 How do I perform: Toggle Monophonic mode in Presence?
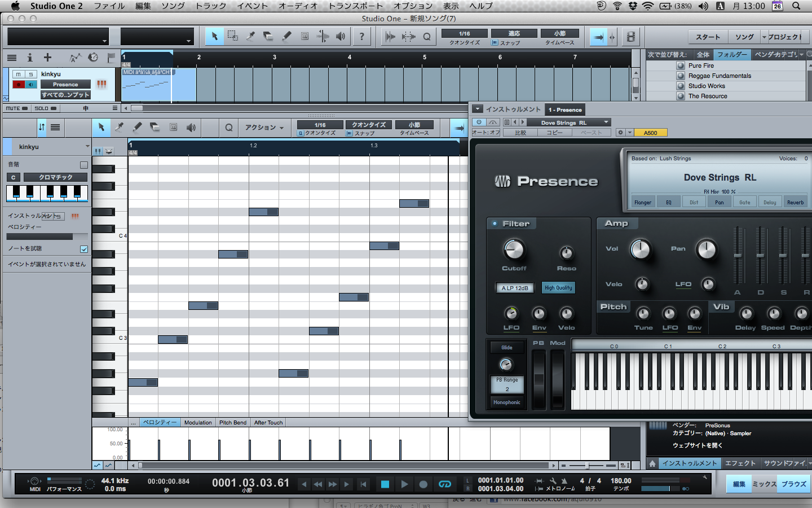(507, 402)
